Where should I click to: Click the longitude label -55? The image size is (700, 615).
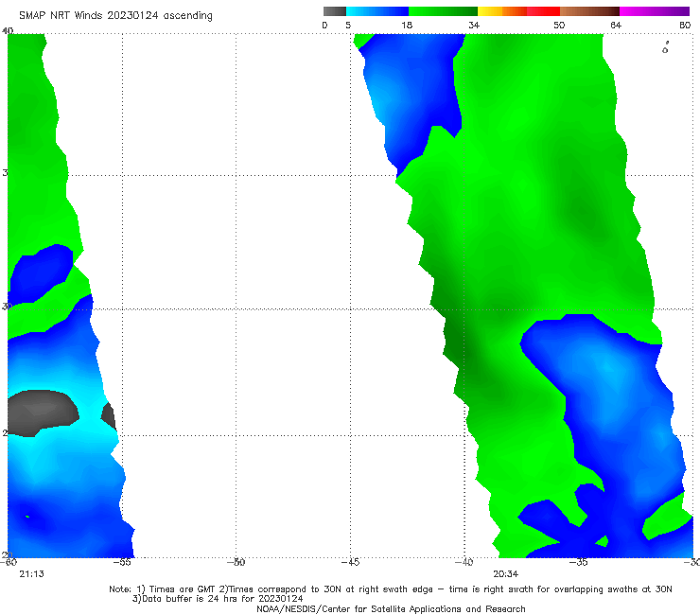pos(122,562)
